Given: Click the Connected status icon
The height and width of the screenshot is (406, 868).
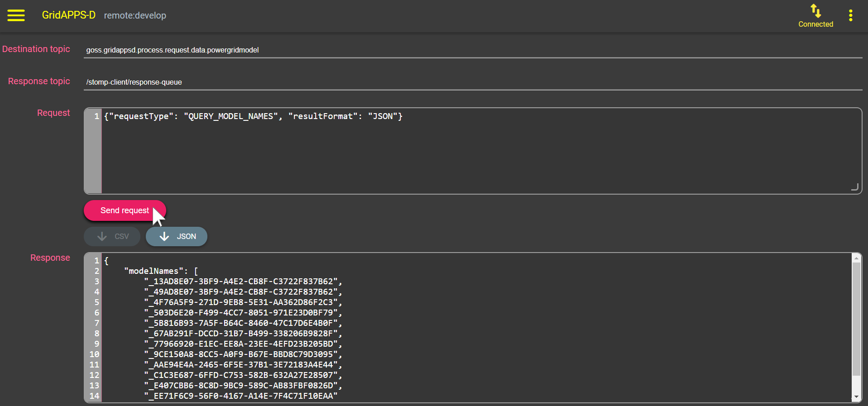Looking at the screenshot, I should tap(815, 10).
